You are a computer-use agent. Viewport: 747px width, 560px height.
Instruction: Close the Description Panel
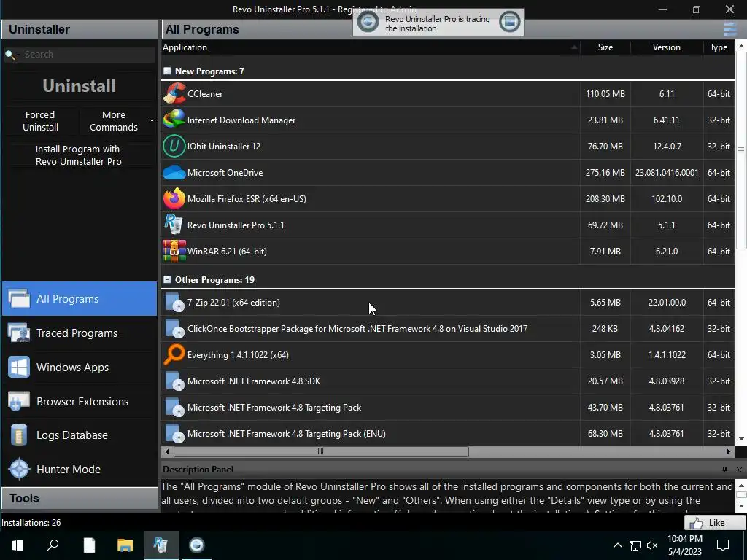click(x=739, y=470)
